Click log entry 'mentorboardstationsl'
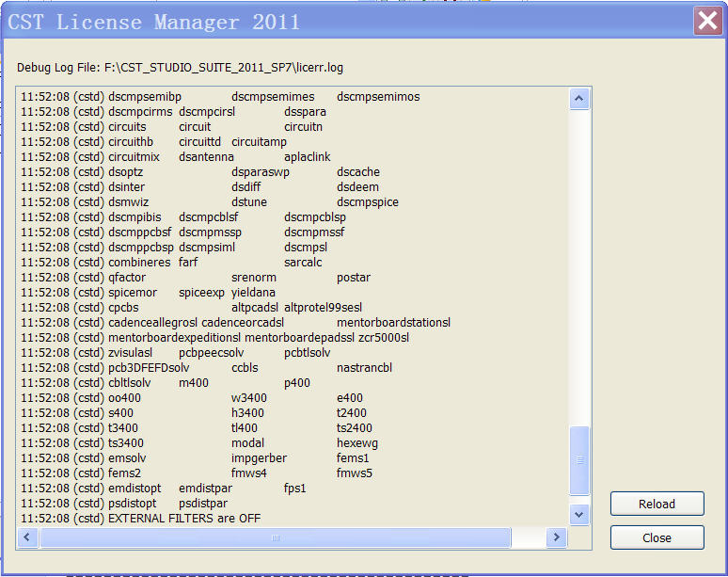 [x=394, y=323]
